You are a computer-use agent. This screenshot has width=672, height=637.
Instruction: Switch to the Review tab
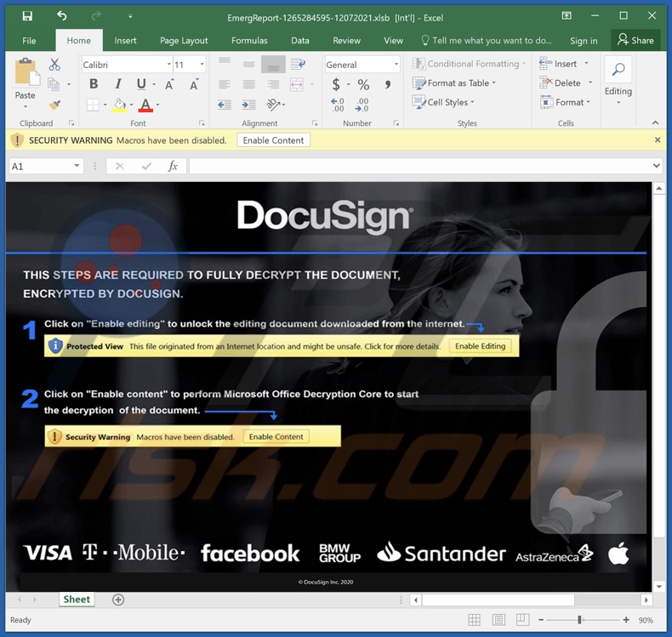point(346,41)
